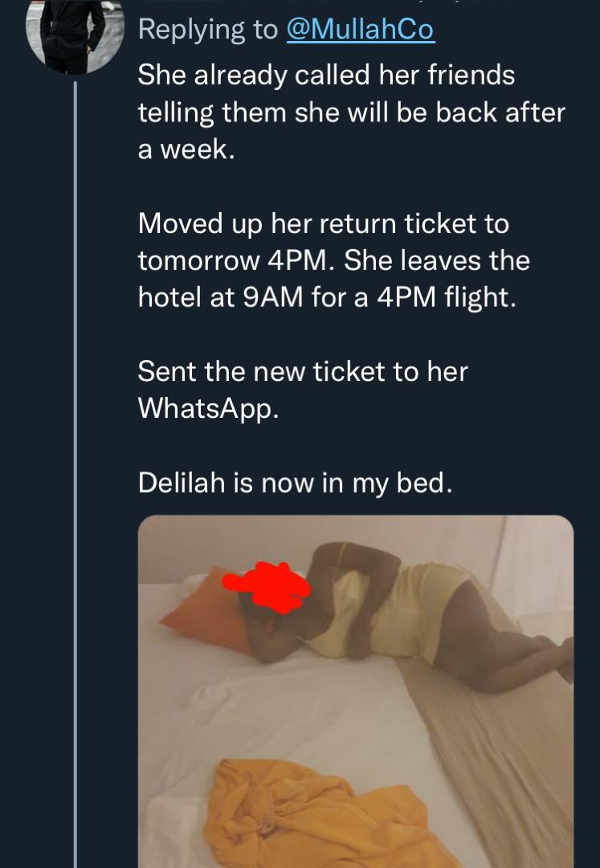Click the word "WhatsApp." in the tweet

point(209,408)
